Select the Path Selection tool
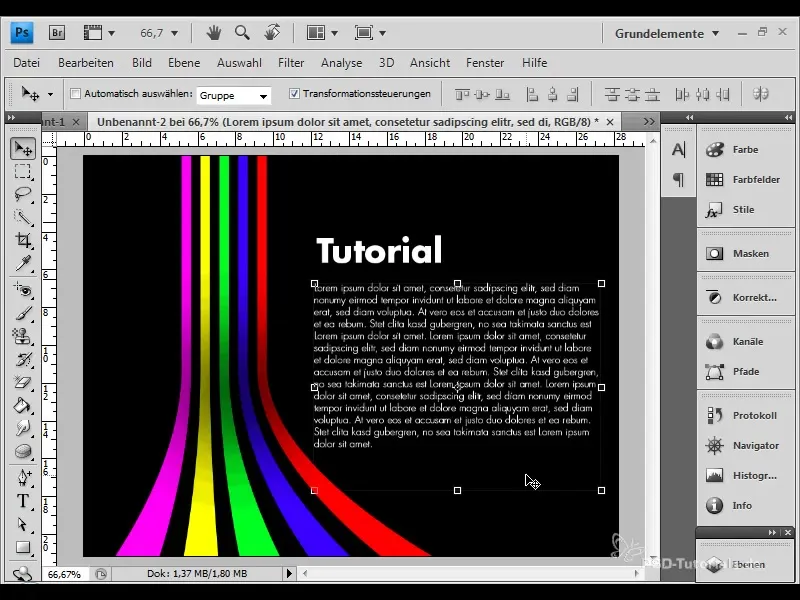 pyautogui.click(x=22, y=524)
